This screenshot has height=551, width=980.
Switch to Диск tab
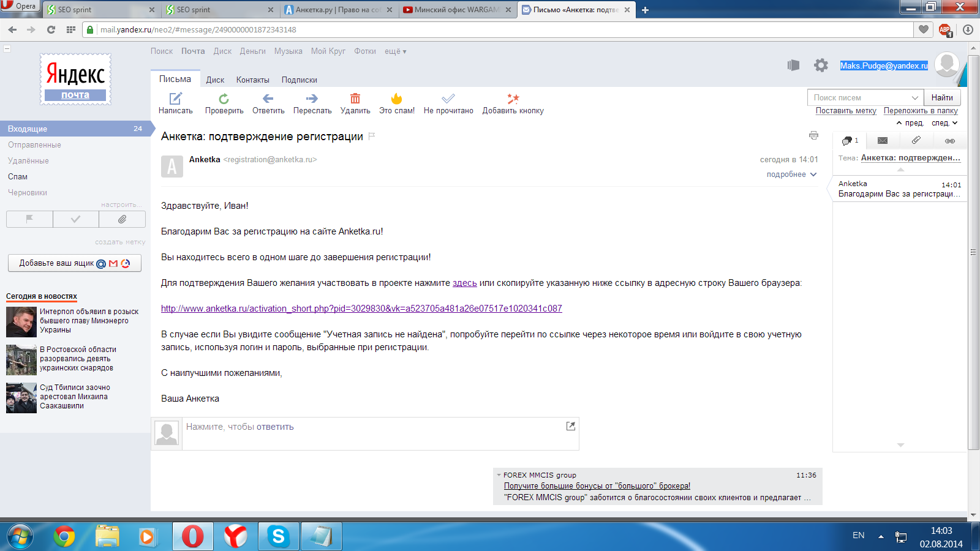coord(215,80)
